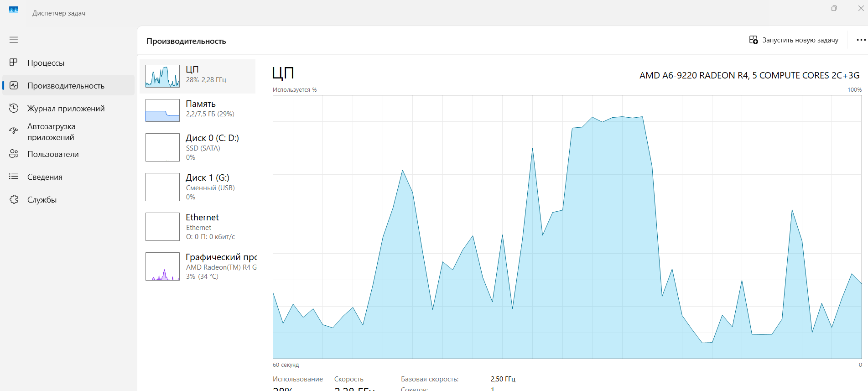Screen dimensions: 868x391
Task: Click the Скорость stat label
Action: pos(349,379)
